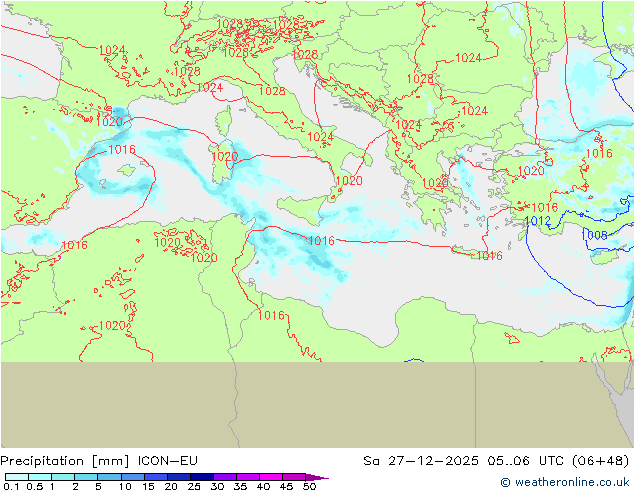The image size is (634, 490).
Task: Select the 5–10 mm legend color swatch
Action: [x=109, y=477]
